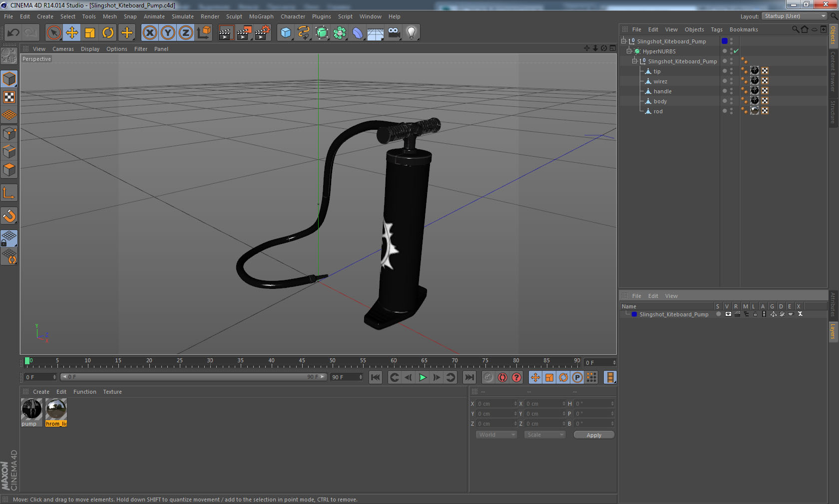
Task: Toggle snapping magnet icon
Action: click(x=9, y=216)
